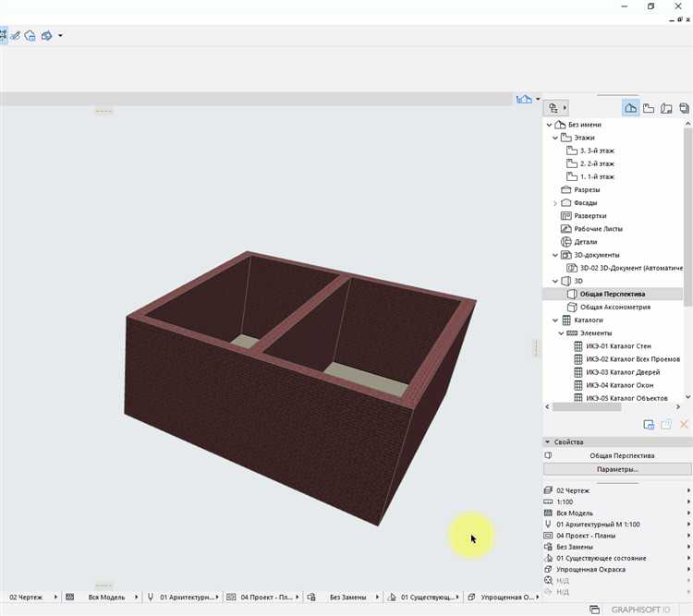Collapse the Каталоги folder
The width and height of the screenshot is (693, 616).
(555, 320)
